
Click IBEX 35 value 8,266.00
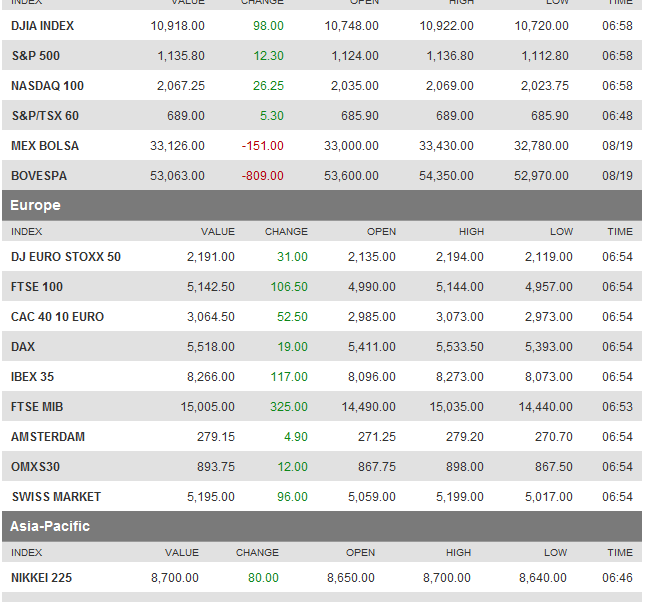[211, 377]
